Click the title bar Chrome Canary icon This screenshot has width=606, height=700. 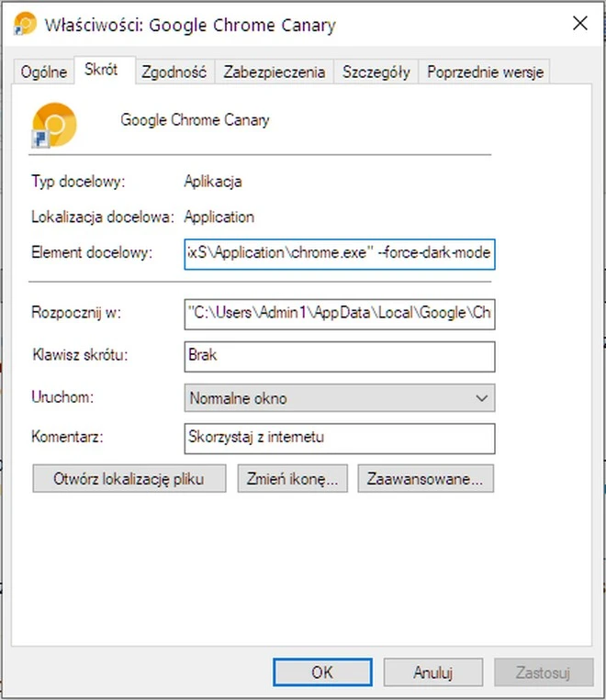pyautogui.click(x=25, y=24)
